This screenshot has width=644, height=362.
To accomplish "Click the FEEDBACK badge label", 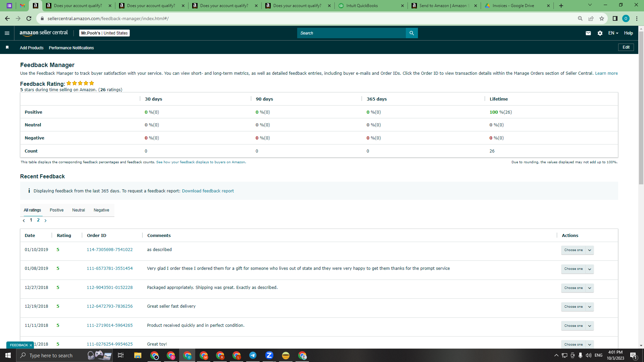I will tap(19, 345).
